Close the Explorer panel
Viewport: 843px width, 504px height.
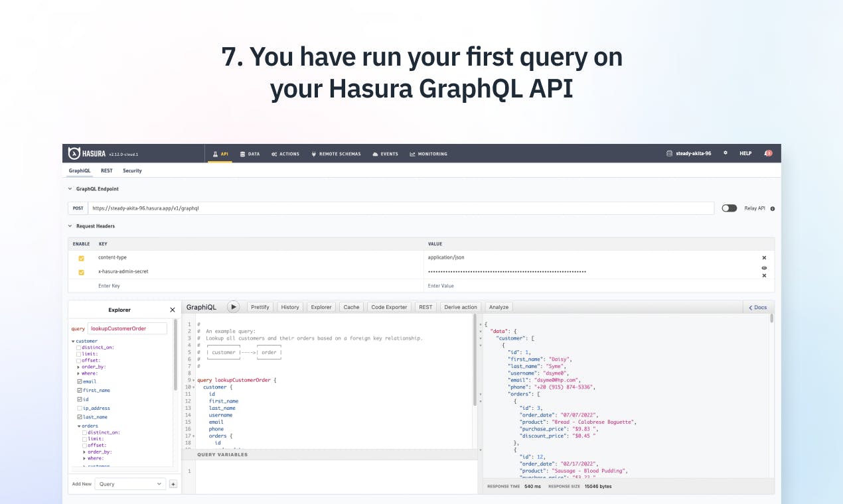coord(173,310)
